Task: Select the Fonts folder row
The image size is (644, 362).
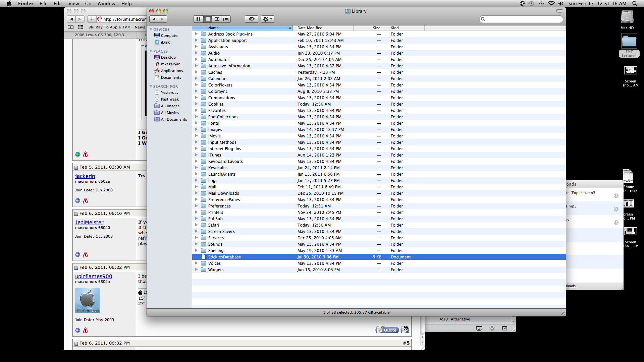Action: coord(379,123)
